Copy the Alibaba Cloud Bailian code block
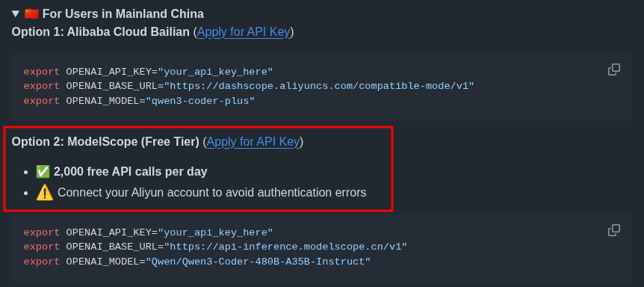644x287 pixels. [x=613, y=70]
